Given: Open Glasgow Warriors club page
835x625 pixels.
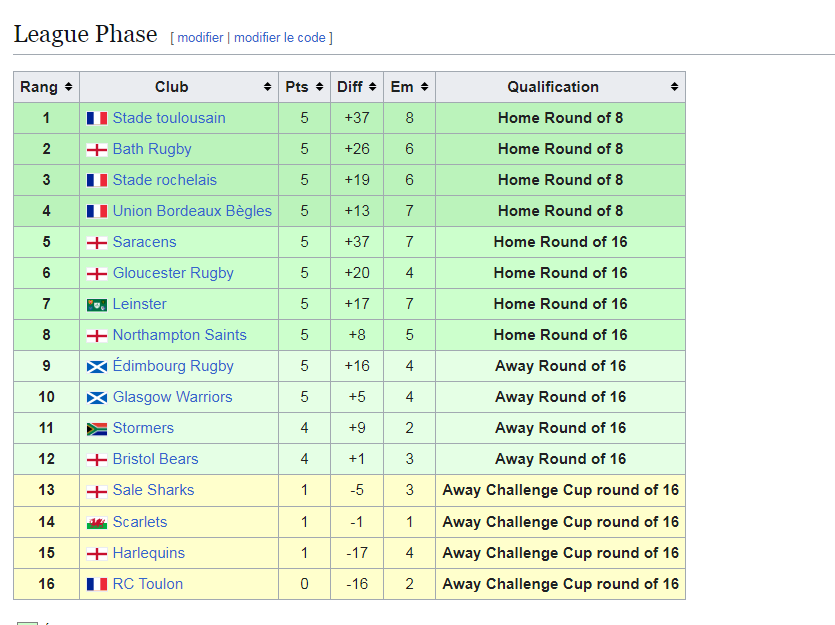Looking at the screenshot, I should (x=173, y=397).
